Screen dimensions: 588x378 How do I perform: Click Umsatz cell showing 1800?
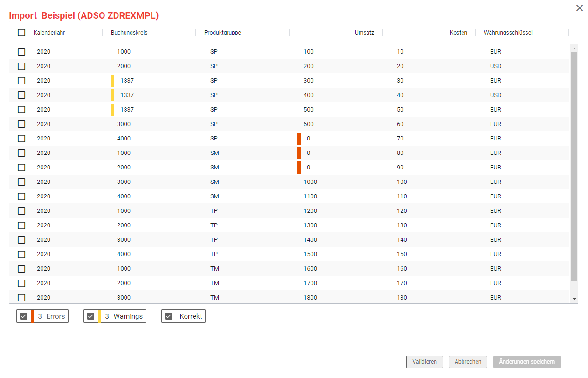coord(310,298)
